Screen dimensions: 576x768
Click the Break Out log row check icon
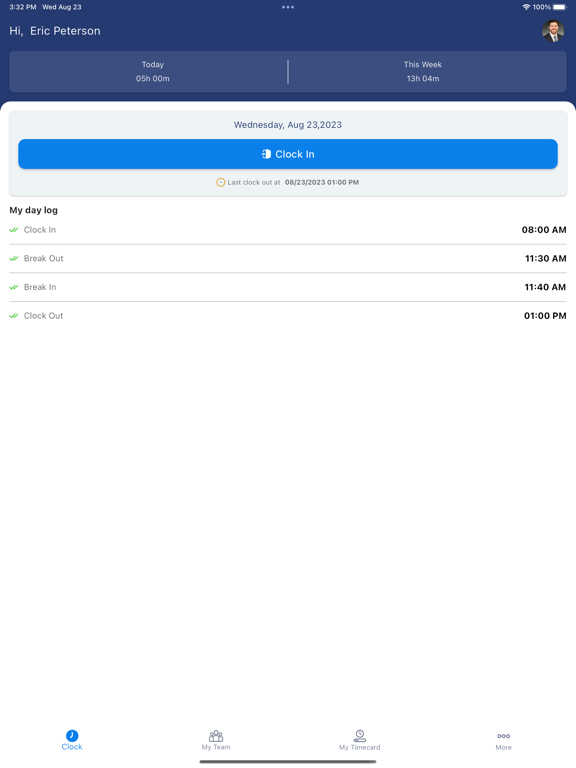14,259
